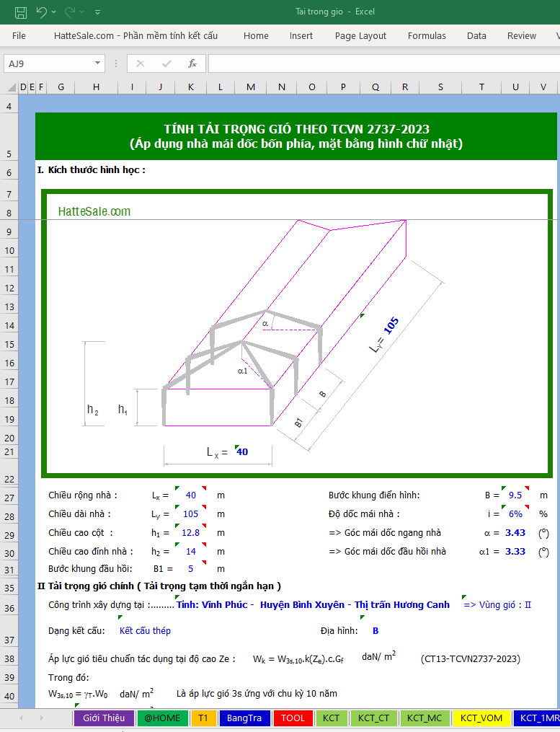
Task: Click the CT13-TCVN2737-2023 reference text
Action: pos(471,658)
